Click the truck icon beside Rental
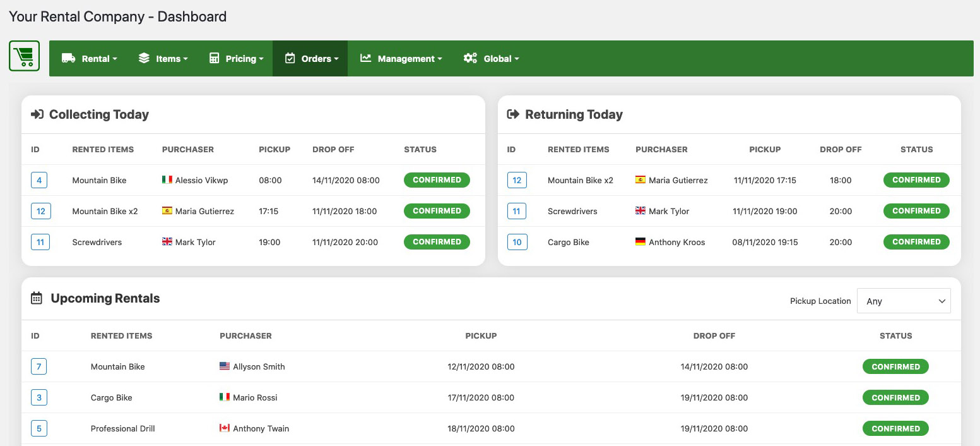This screenshot has height=446, width=980. 68,58
